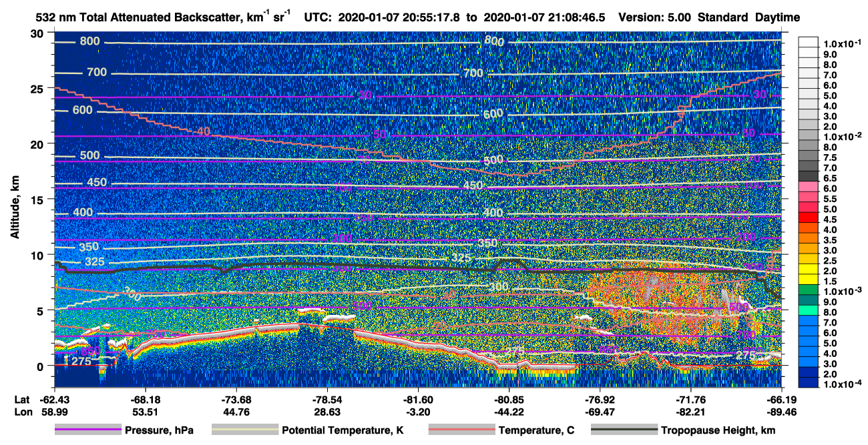
Task: Click the 325 potential temperature label near left edge
Action: [95, 262]
